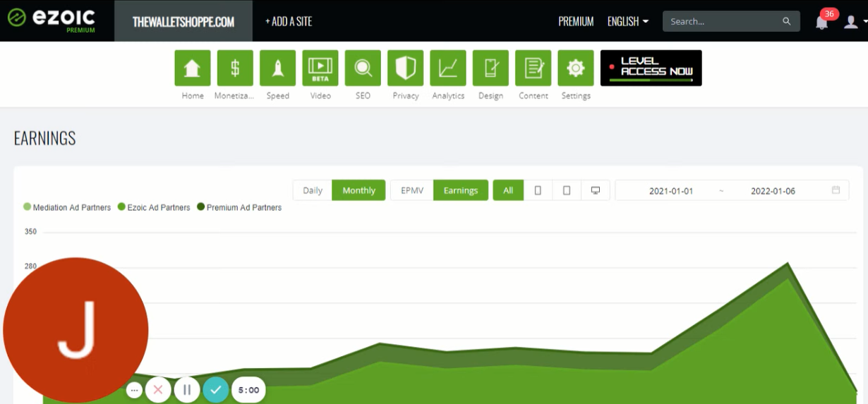Show Earnings in the chart
Viewport: 868px width, 404px height.
pos(461,190)
